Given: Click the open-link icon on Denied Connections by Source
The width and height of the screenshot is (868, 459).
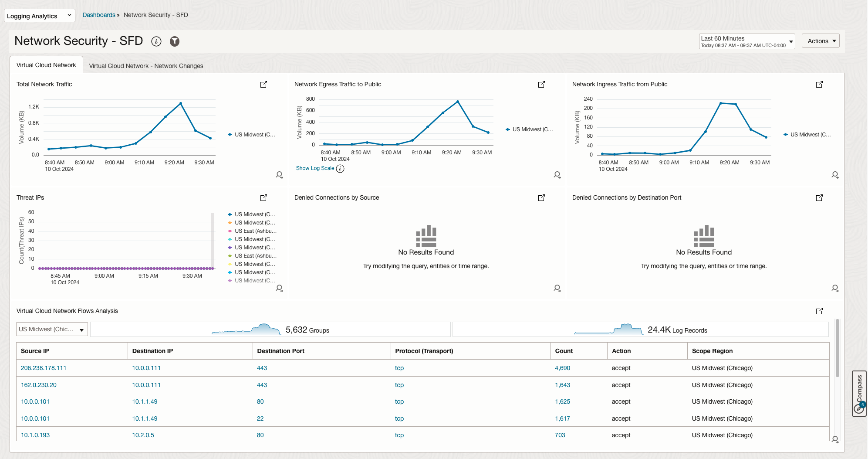Looking at the screenshot, I should 541,197.
